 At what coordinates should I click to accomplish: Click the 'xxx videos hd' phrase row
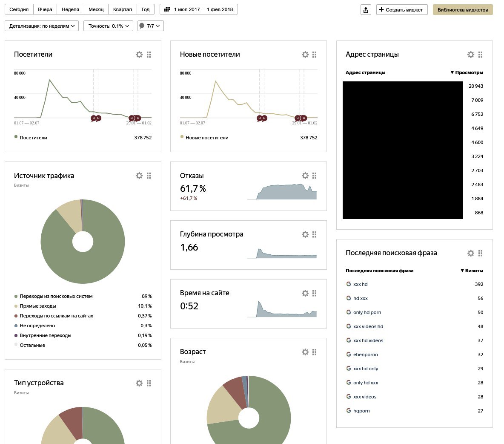414,326
